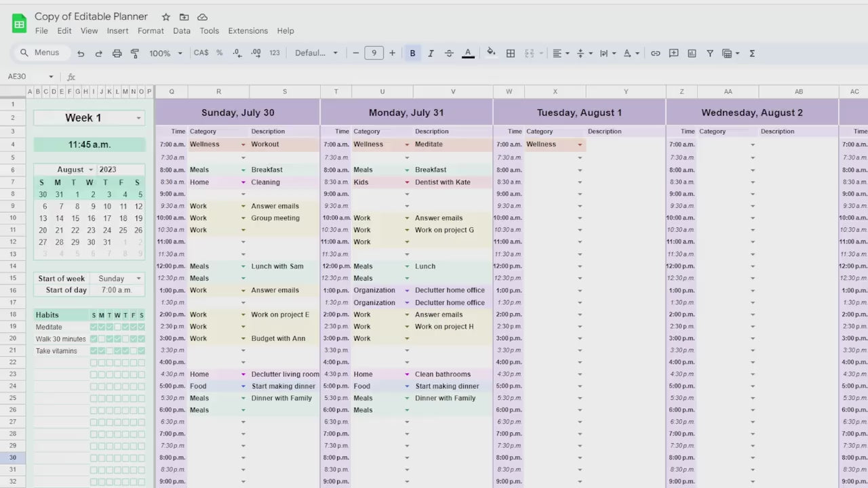This screenshot has height=488, width=868.
Task: Click the Insert link icon
Action: point(655,54)
